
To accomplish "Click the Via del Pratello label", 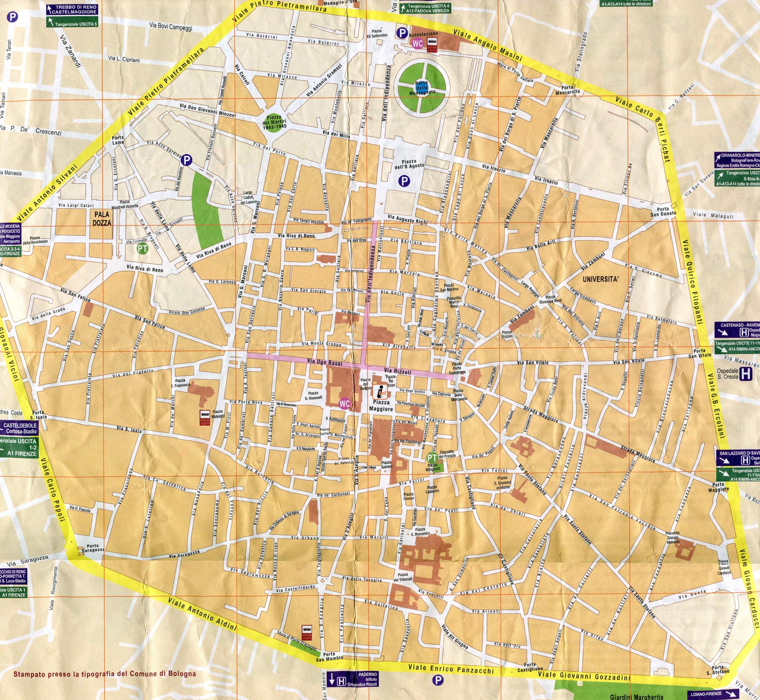I will pos(133,373).
